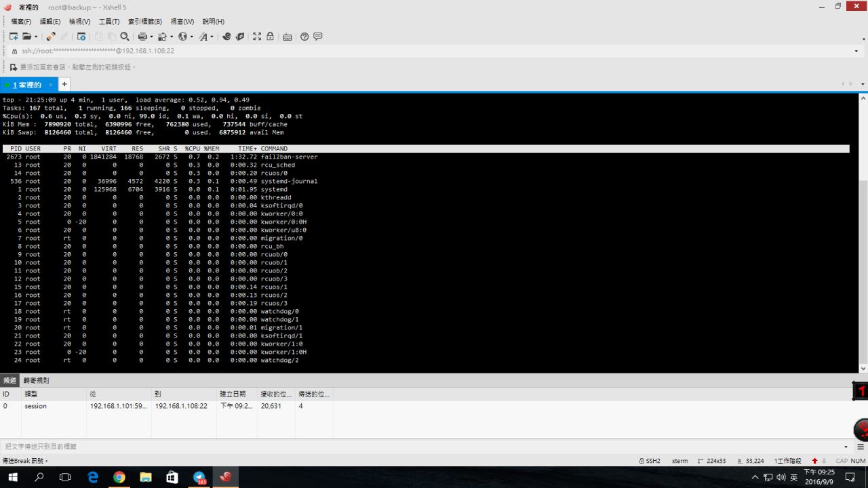Click the Find magnifier icon in toolbar
The width and height of the screenshot is (868, 488).
124,37
